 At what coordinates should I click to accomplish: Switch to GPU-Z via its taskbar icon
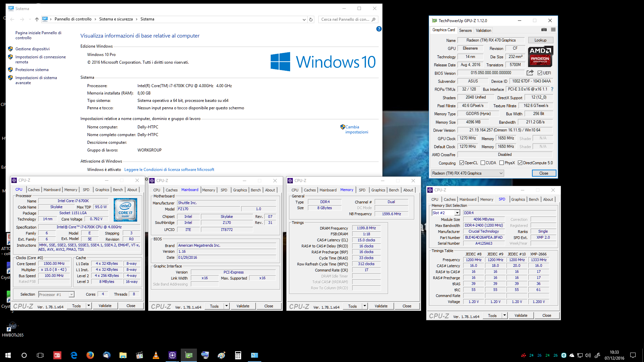click(x=189, y=355)
